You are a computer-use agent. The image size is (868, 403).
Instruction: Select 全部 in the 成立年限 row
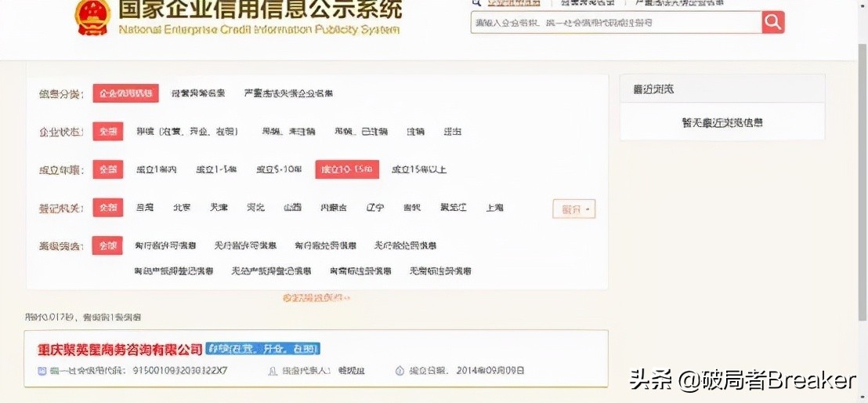point(108,169)
